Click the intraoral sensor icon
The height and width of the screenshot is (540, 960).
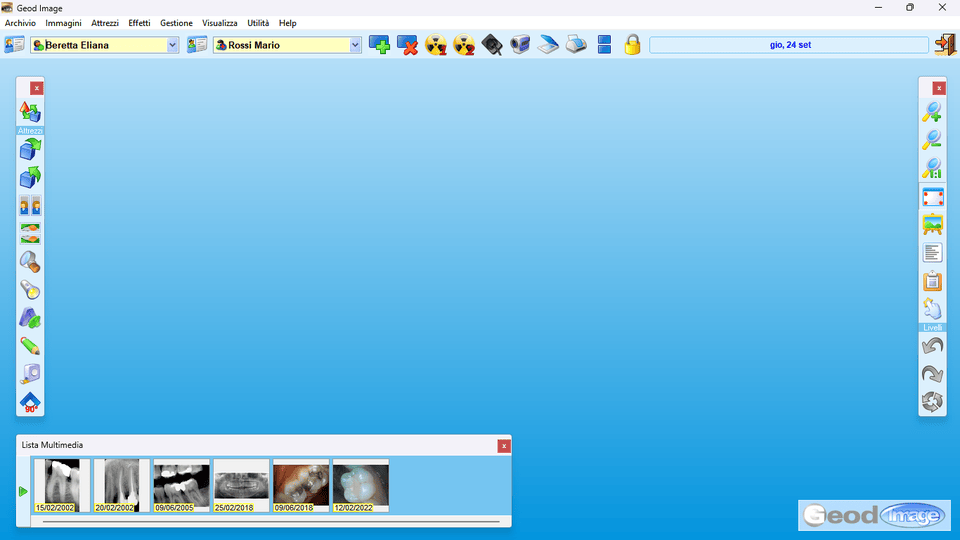492,45
